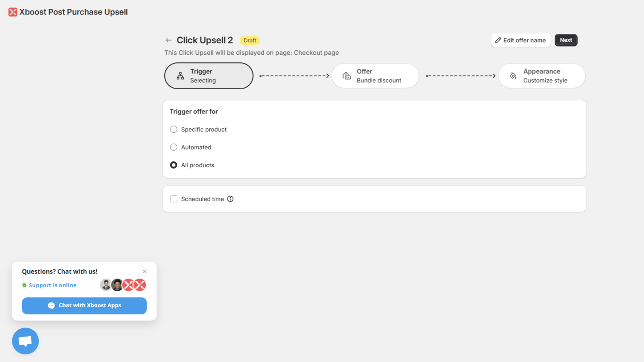Click the Trigger offer for heading

(194, 111)
